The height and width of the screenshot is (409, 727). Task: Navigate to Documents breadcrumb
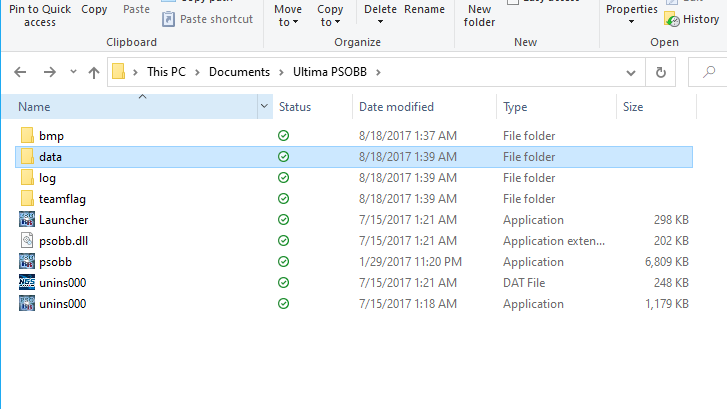coord(239,72)
